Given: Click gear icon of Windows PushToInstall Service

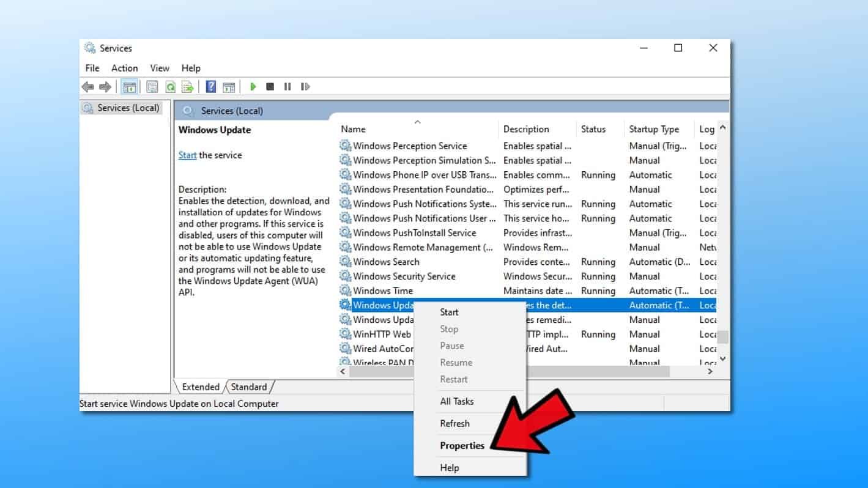Looking at the screenshot, I should 346,232.
